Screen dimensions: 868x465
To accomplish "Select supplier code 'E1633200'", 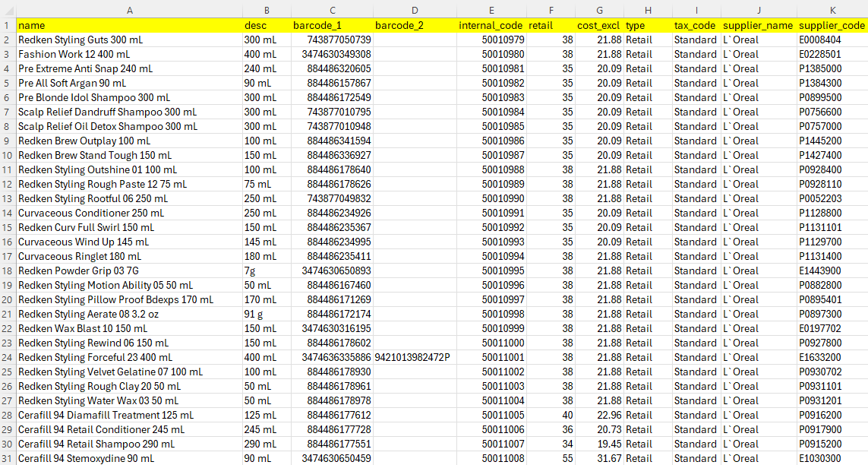I will click(x=832, y=357).
